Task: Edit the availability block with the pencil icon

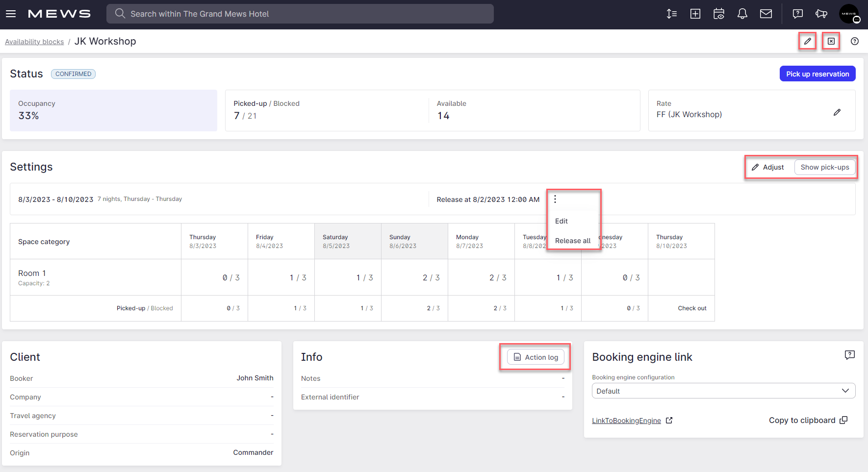Action: (807, 41)
